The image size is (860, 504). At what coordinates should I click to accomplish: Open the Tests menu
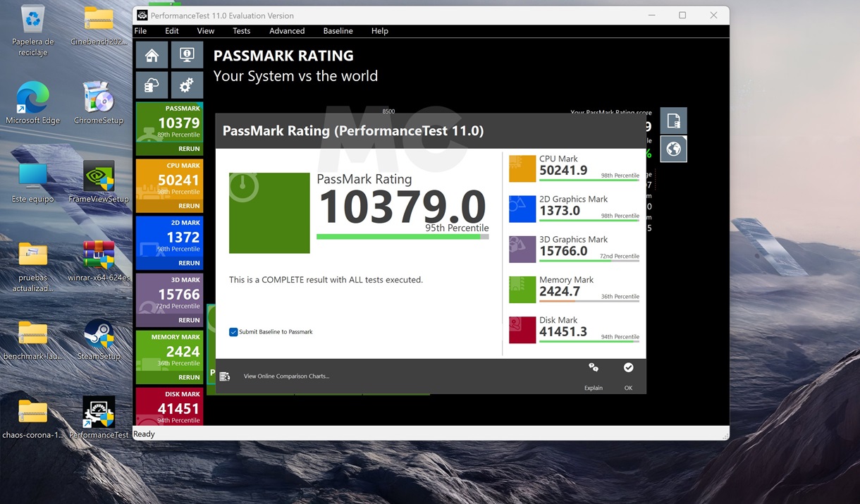click(x=241, y=31)
